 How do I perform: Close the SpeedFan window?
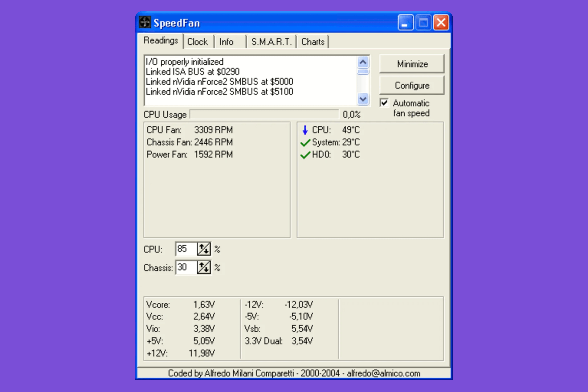[x=441, y=22]
